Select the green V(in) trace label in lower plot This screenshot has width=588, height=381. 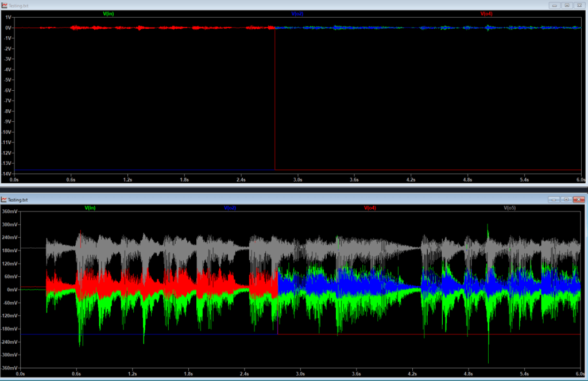pos(90,207)
